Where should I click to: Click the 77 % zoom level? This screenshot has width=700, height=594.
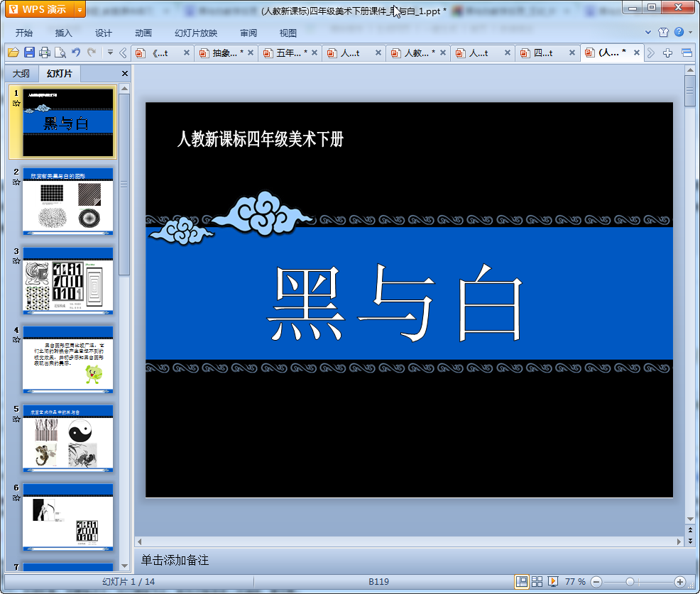pyautogui.click(x=575, y=581)
